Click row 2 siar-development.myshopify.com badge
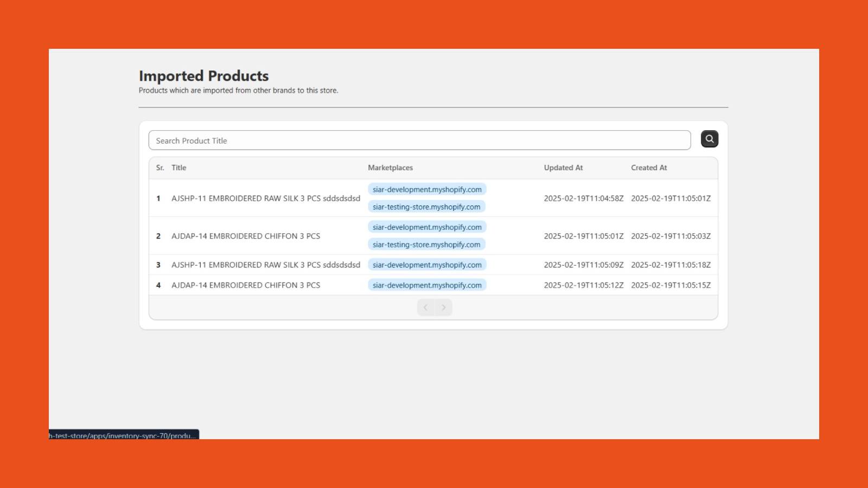Viewport: 868px width, 488px height. [x=427, y=227]
